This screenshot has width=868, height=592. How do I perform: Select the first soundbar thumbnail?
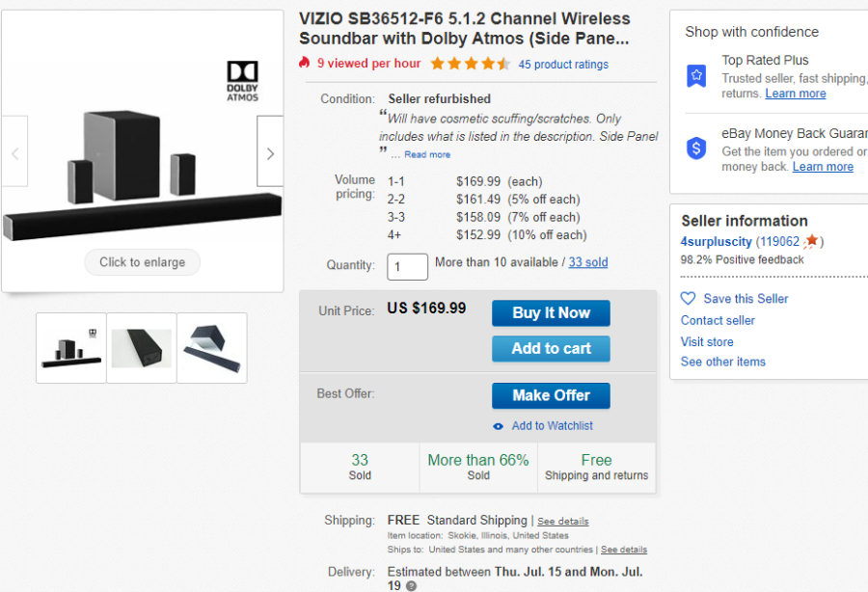pos(71,348)
